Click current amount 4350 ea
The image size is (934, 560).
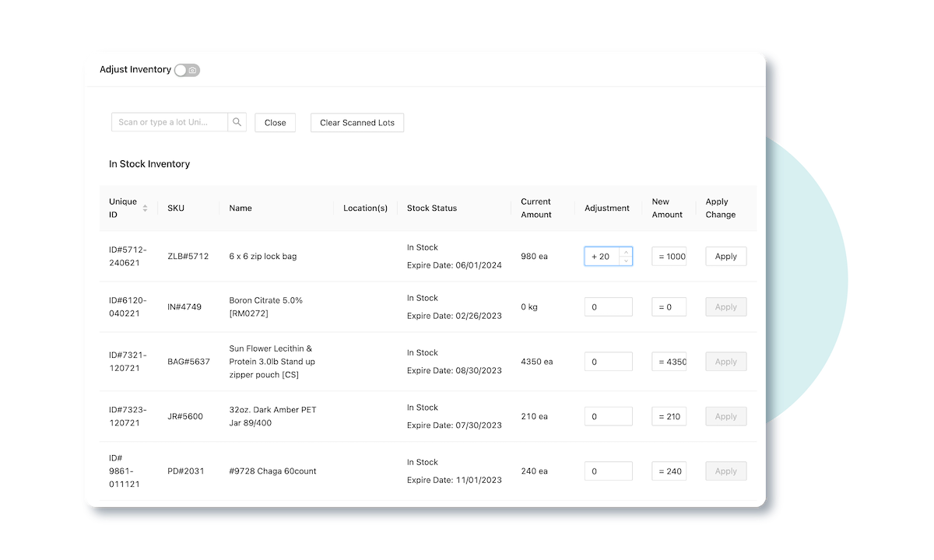click(537, 362)
